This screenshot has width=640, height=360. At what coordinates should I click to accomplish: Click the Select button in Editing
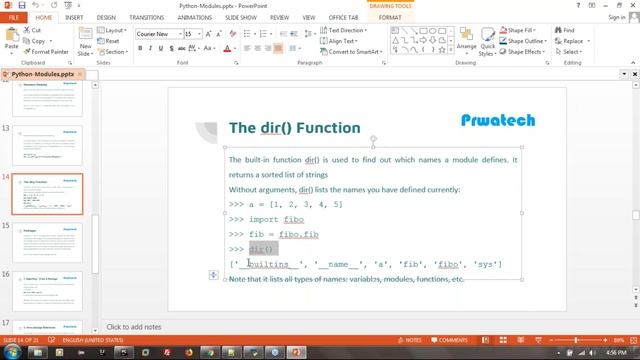pos(569,52)
